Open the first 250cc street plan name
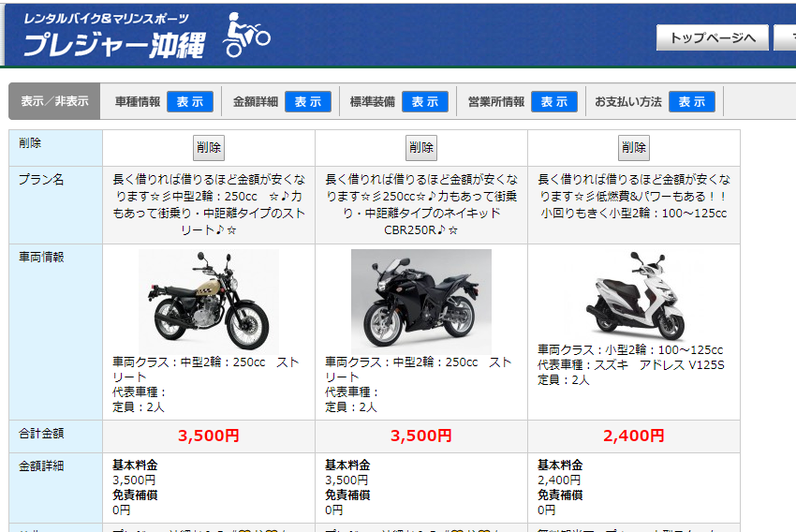Viewport: 796px width, 532px height. pyautogui.click(x=209, y=204)
